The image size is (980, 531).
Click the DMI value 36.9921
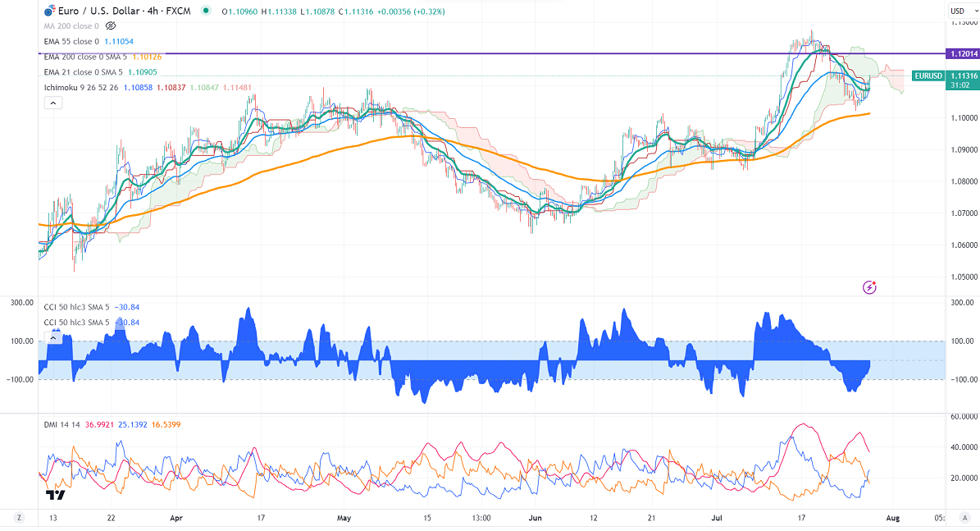point(99,424)
